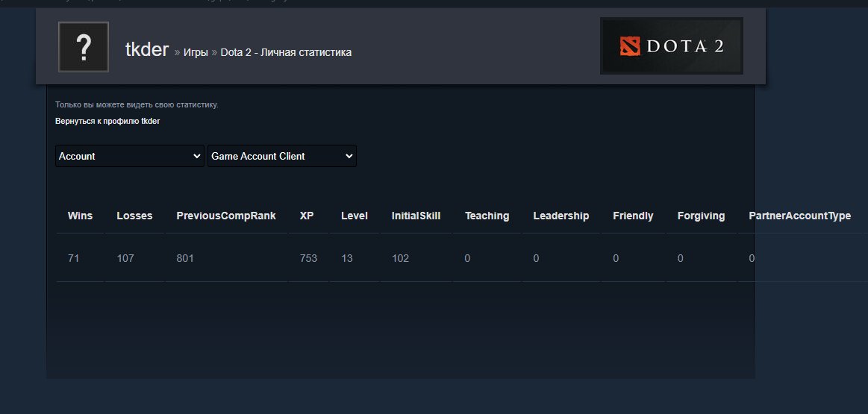Screen dimensions: 868x414
Task: Click the PreviousCompRank value 801 cell
Action: click(185, 258)
